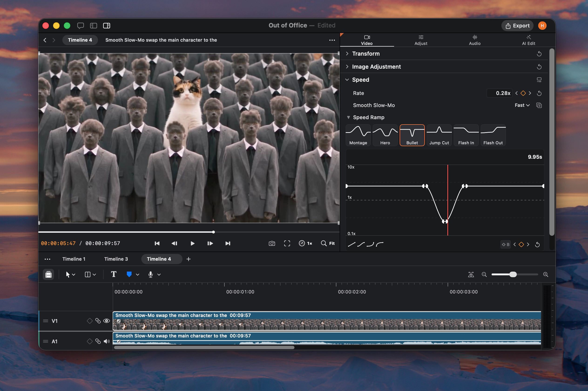
Task: Open the Smooth Slow-Mo Fast dropdown
Action: click(522, 105)
